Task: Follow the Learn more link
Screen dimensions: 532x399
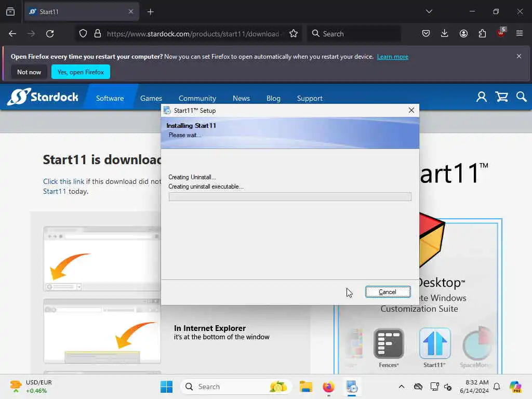Action: tap(393, 57)
